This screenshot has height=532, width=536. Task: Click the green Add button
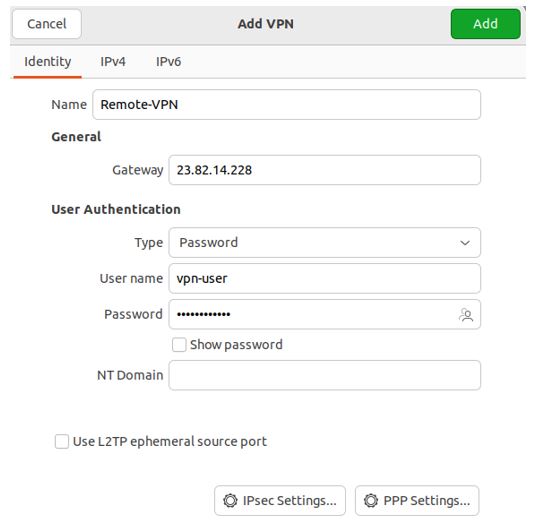point(485,24)
